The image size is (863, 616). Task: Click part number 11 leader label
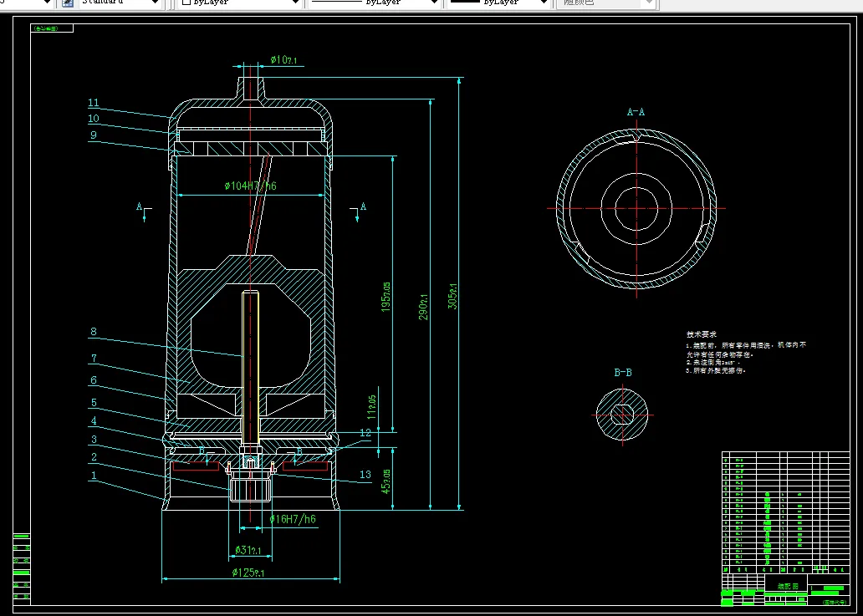click(94, 104)
